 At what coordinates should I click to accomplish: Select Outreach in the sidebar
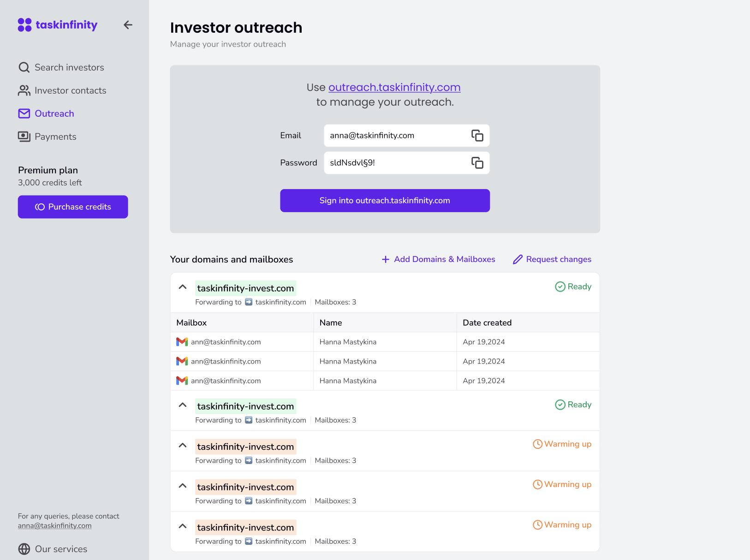point(54,113)
